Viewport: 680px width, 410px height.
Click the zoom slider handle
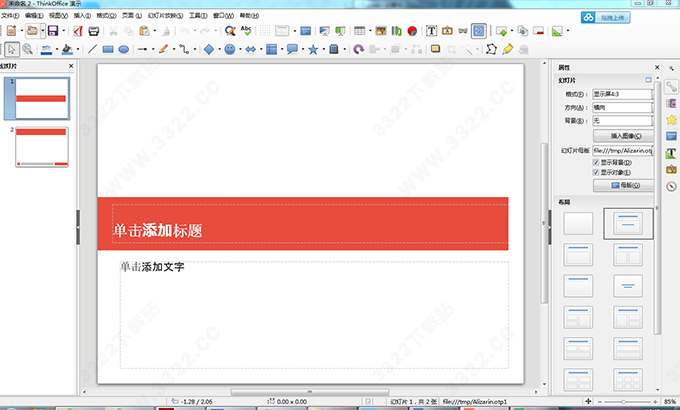(623, 402)
